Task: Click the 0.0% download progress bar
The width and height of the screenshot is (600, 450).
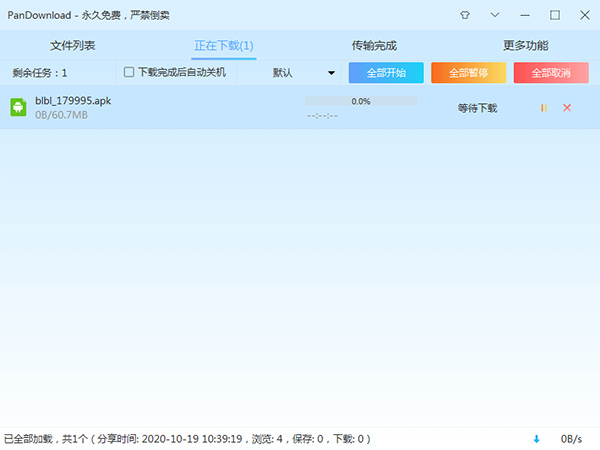Action: (361, 101)
